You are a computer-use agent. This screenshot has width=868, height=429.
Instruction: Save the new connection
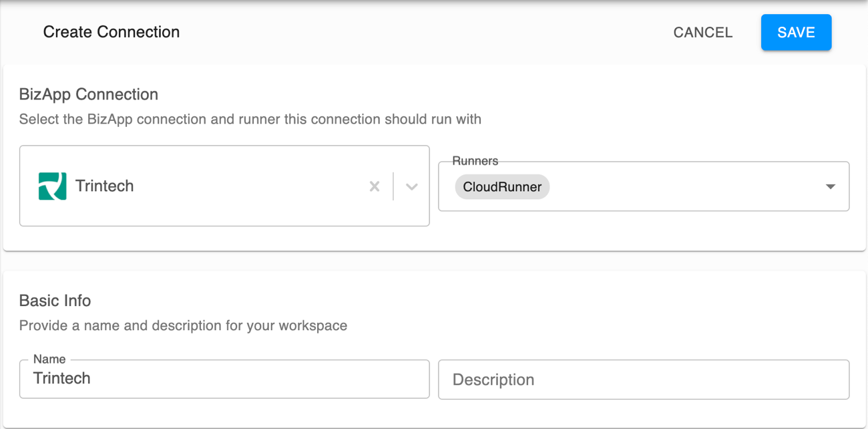click(x=796, y=32)
